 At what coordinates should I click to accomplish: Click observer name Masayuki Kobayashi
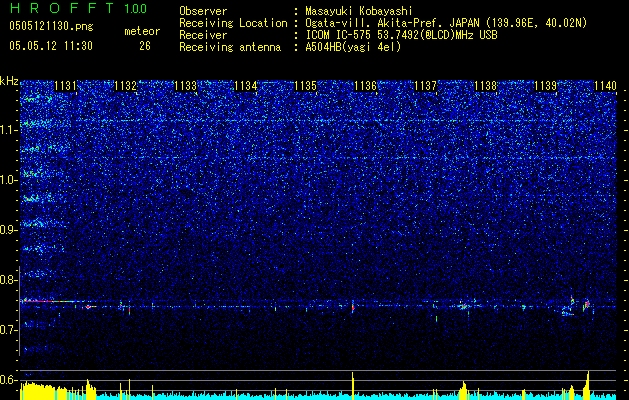[359, 11]
